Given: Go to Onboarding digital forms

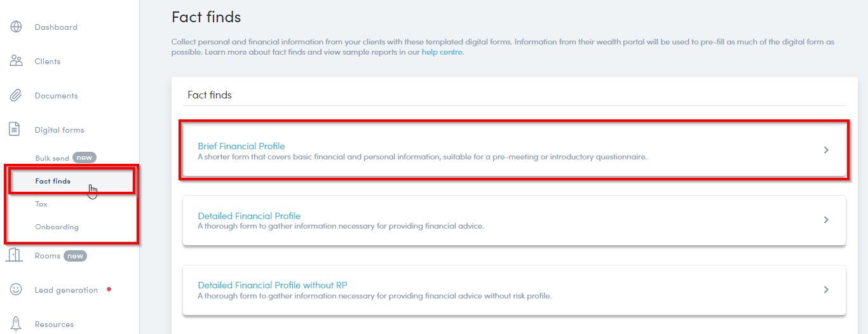Looking at the screenshot, I should pos(57,227).
